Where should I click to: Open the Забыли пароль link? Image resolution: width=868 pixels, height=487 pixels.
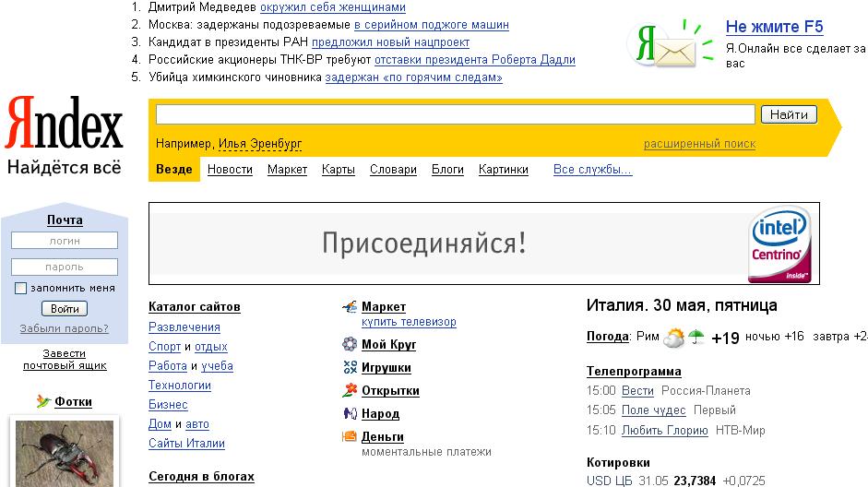click(x=65, y=328)
